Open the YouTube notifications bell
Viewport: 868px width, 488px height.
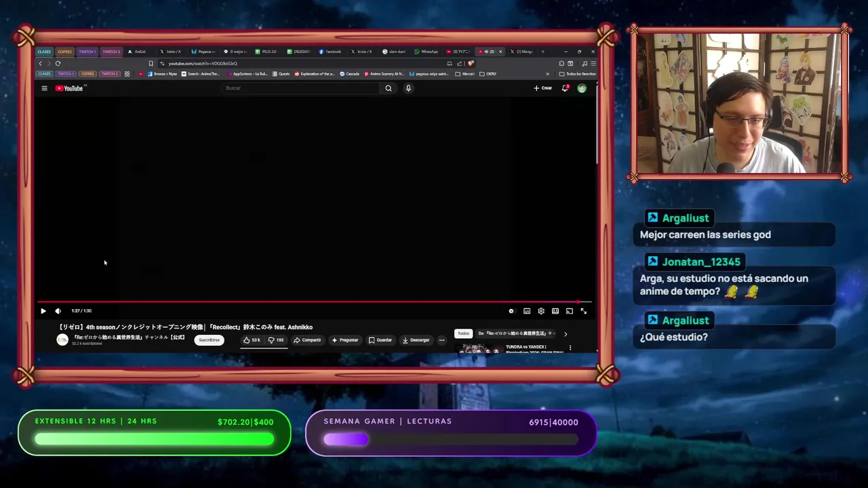coord(565,88)
